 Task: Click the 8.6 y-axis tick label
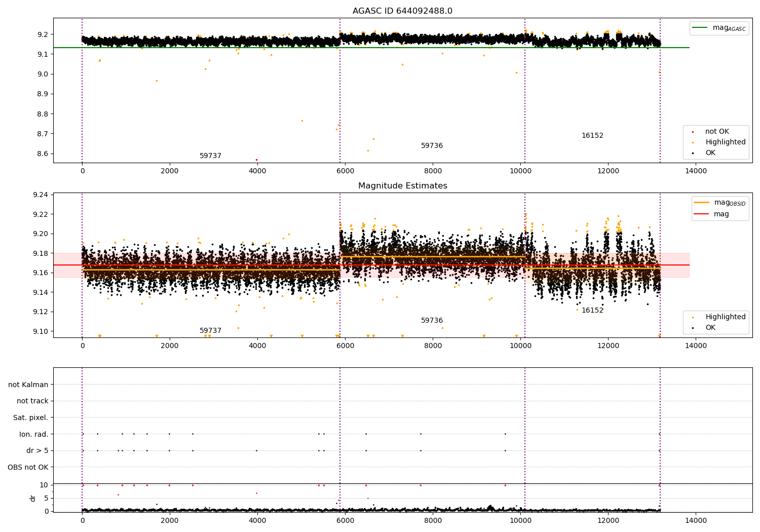click(43, 154)
